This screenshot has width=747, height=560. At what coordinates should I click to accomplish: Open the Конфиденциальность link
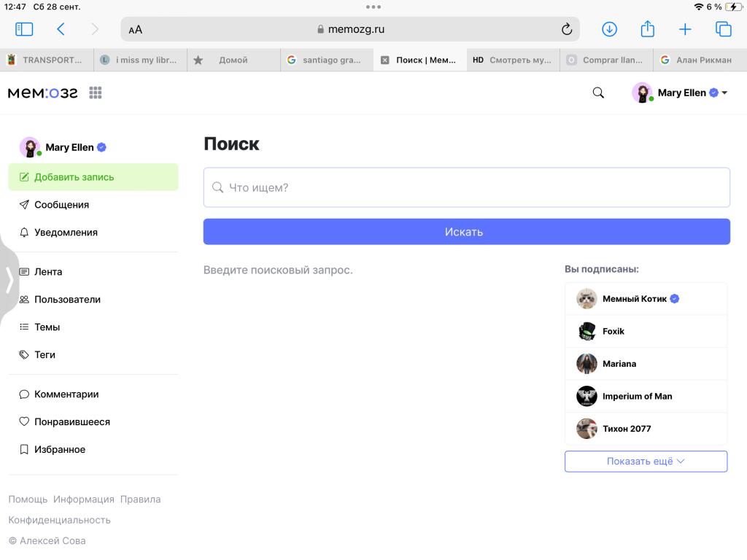60,521
